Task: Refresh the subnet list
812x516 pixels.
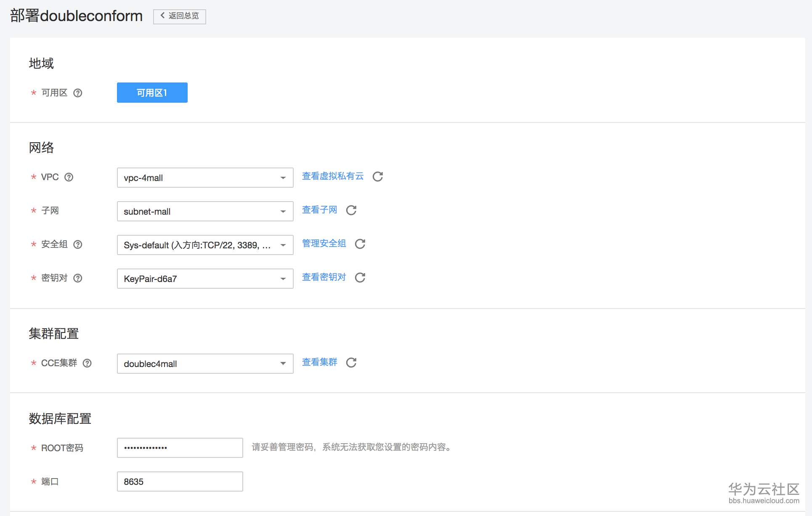Action: tap(351, 210)
